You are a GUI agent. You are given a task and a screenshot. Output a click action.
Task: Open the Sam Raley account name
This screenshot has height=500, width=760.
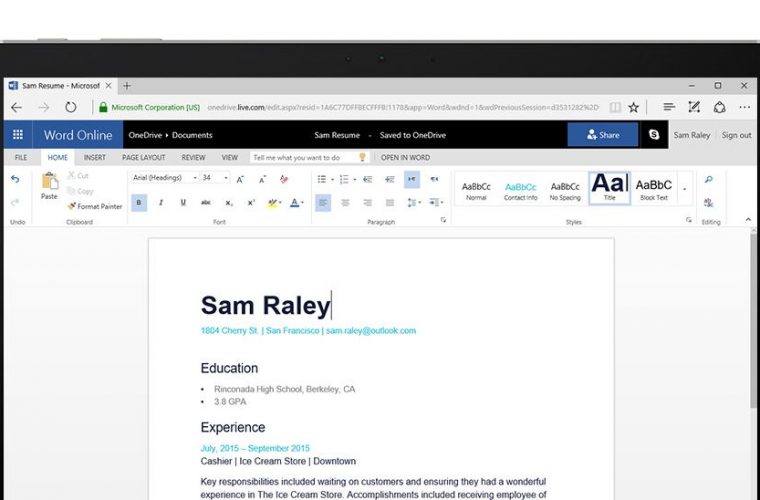point(692,135)
